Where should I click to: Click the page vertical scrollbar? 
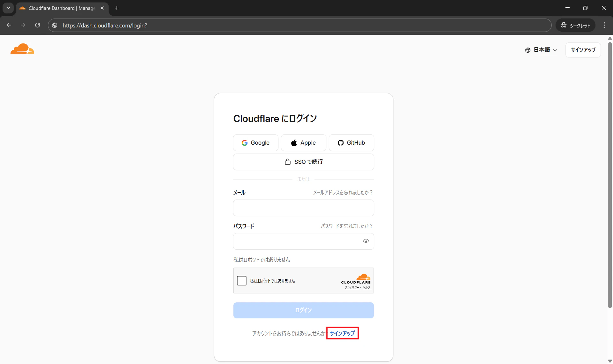(610, 175)
